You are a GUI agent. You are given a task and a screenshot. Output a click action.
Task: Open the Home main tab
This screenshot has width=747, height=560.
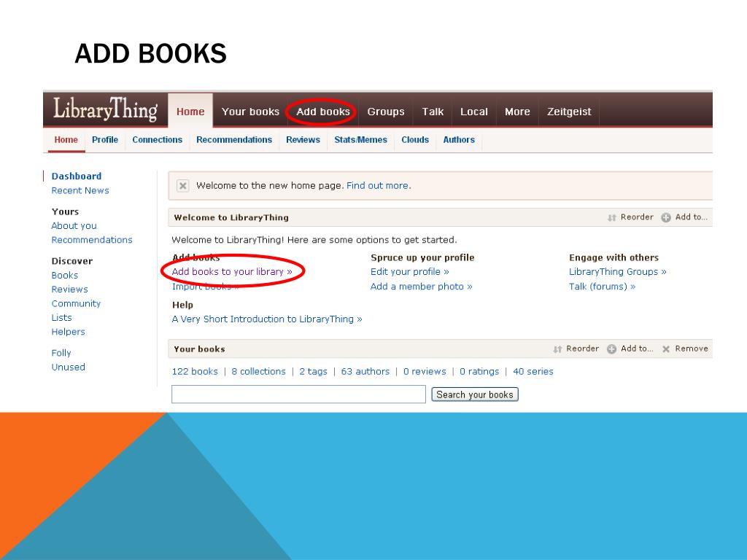[x=190, y=112]
